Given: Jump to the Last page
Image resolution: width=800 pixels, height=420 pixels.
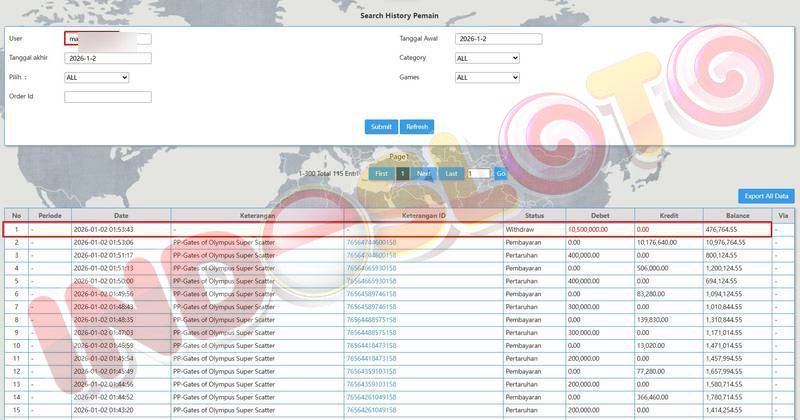Looking at the screenshot, I should click(x=451, y=173).
